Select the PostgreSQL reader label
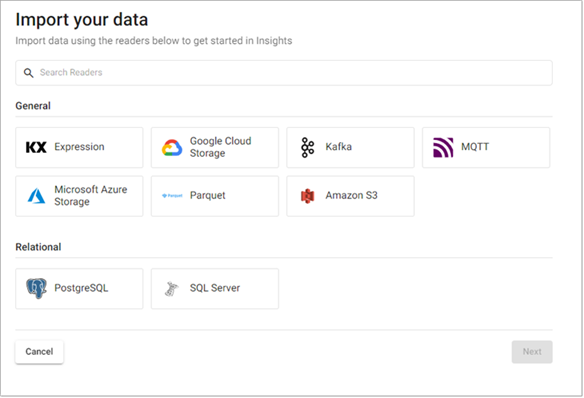This screenshot has height=398, width=584. (x=81, y=288)
